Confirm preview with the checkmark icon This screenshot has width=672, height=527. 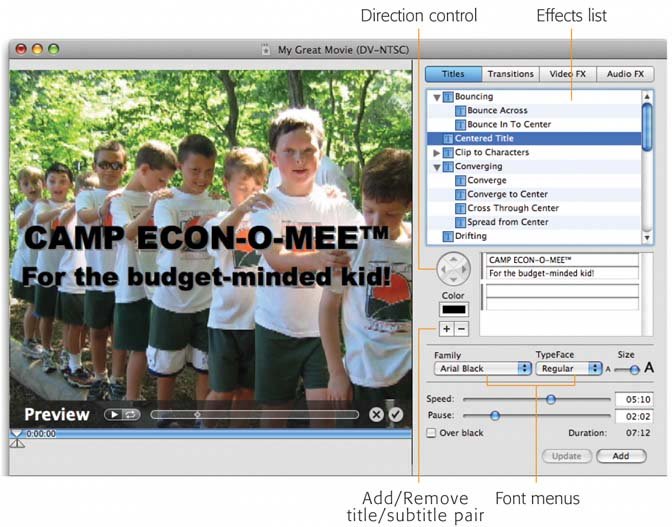pos(395,414)
